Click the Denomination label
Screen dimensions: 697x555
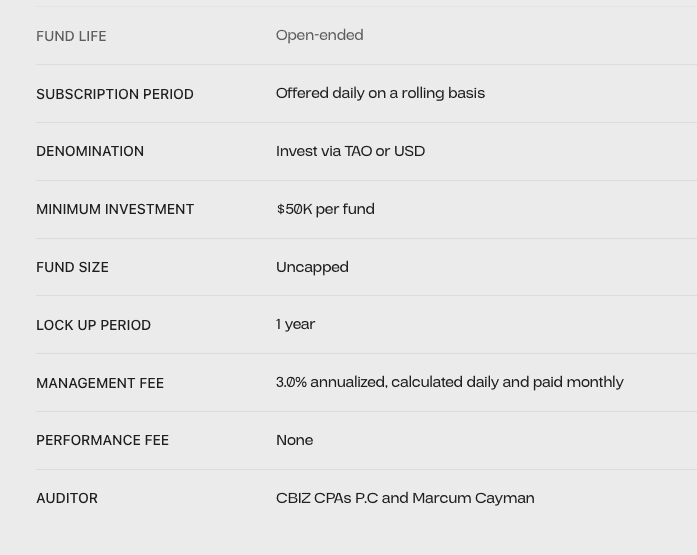coord(90,151)
